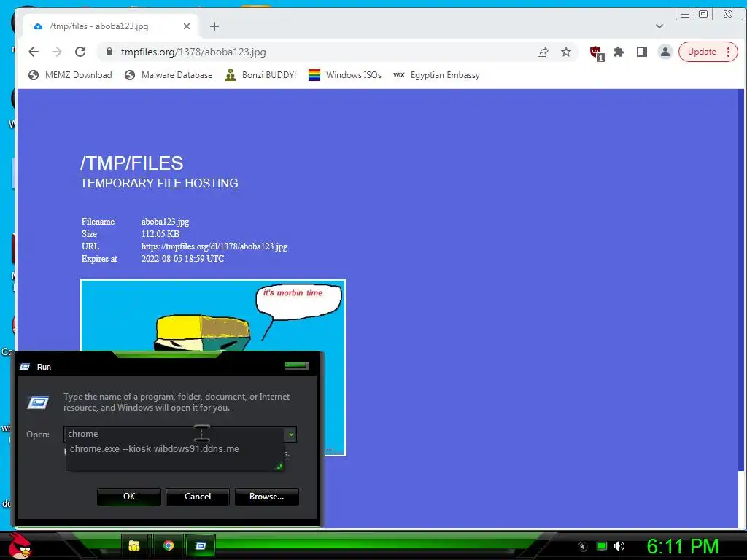The width and height of the screenshot is (747, 560).
Task: Open Egyptian Embassy bookmark
Action: click(436, 75)
